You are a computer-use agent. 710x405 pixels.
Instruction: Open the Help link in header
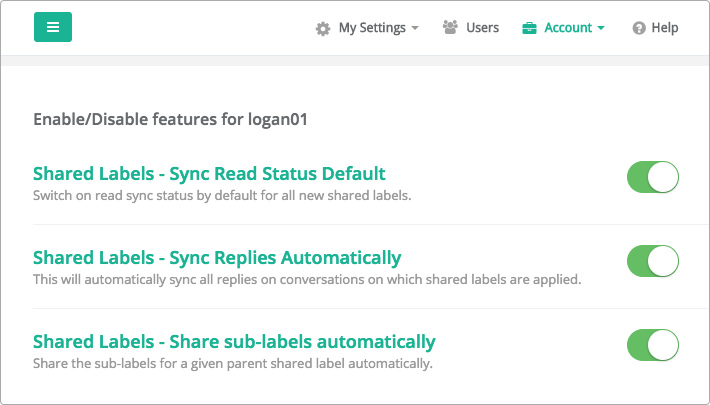[665, 28]
